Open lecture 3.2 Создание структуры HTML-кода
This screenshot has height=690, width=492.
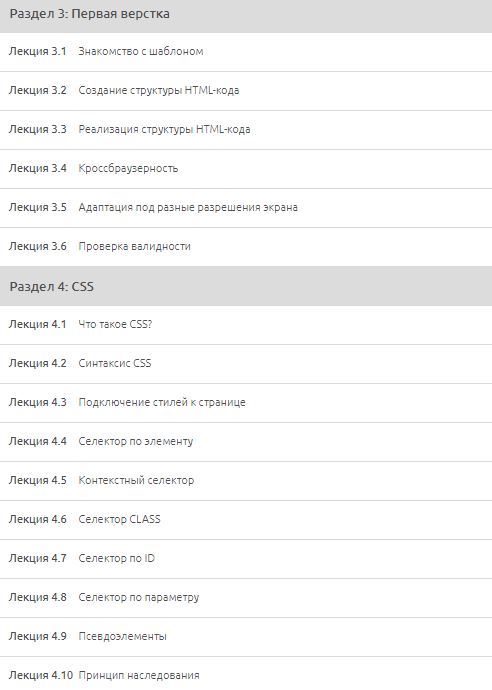click(x=246, y=91)
